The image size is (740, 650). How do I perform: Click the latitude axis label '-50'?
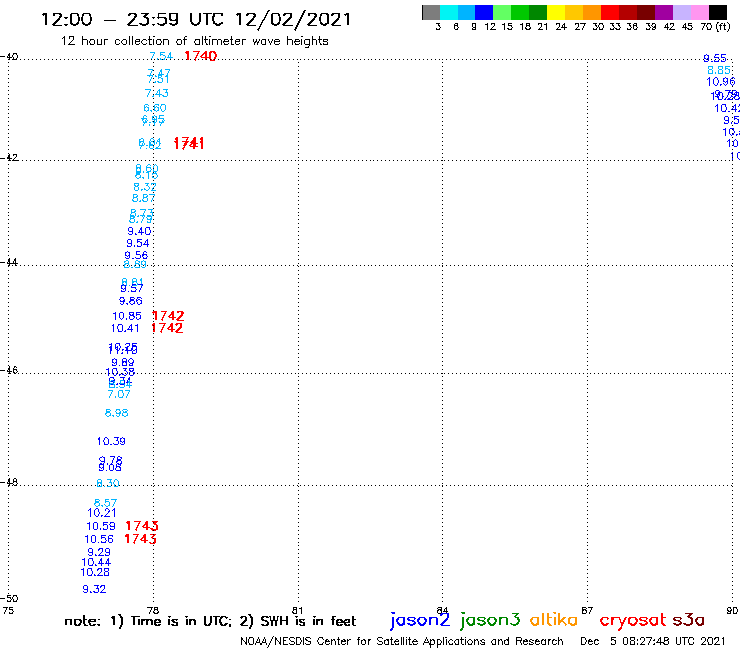pyautogui.click(x=9, y=599)
